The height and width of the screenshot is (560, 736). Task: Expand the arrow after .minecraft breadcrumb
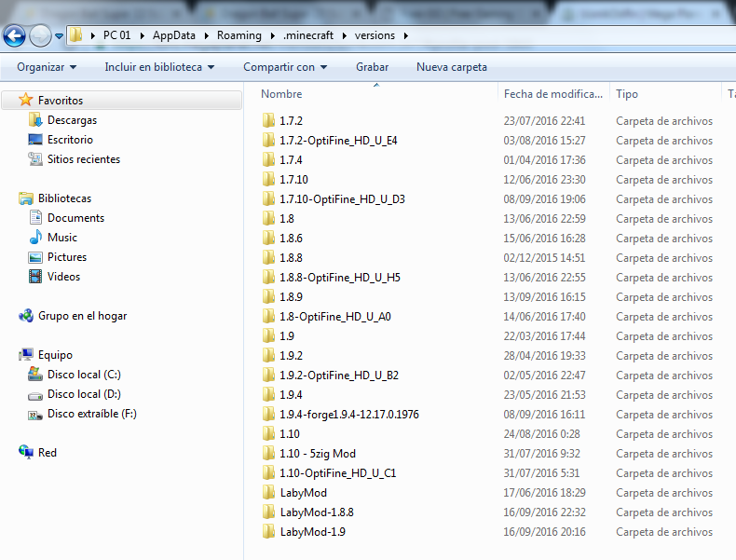tap(345, 35)
